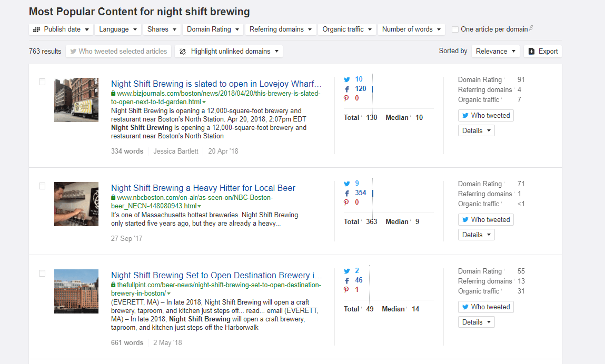Click Pinterest icon in Lovejoy Wharf row
Screen dimensions: 605x364
click(346, 98)
